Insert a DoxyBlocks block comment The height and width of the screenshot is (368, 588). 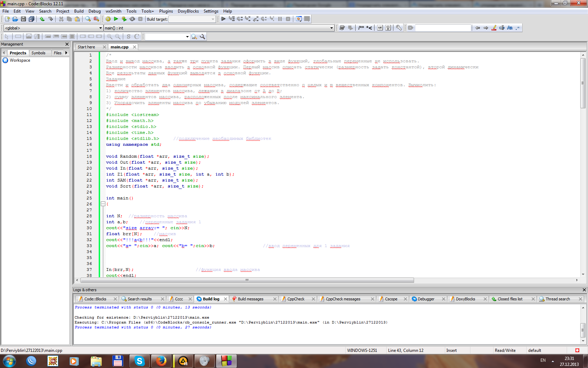(361, 28)
